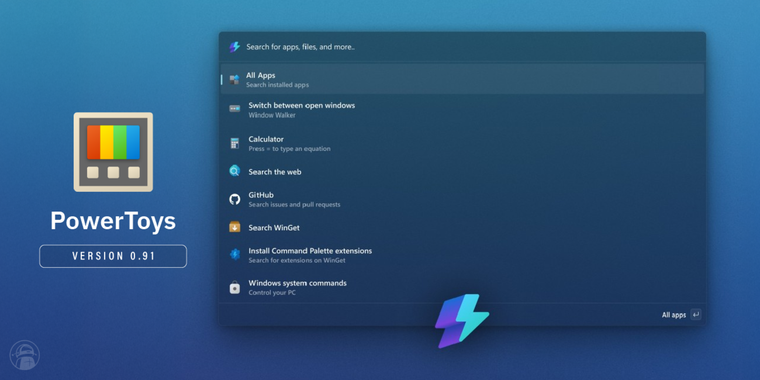Click the Windows system commands lock icon
The height and width of the screenshot is (380, 760).
click(235, 287)
